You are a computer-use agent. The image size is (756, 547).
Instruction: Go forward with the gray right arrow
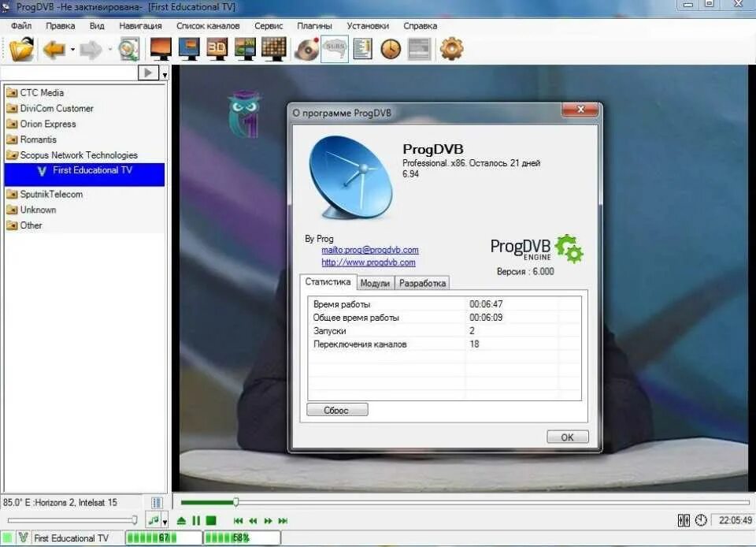pyautogui.click(x=91, y=49)
